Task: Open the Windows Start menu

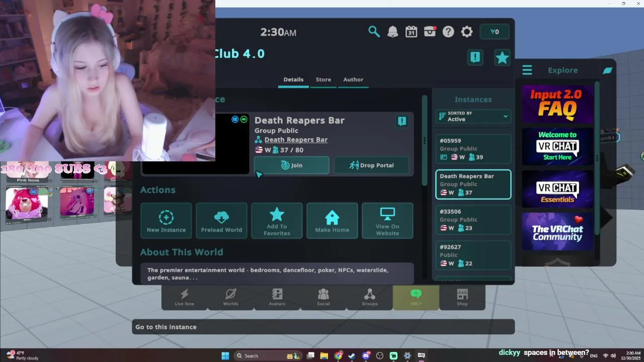Action: point(225,356)
